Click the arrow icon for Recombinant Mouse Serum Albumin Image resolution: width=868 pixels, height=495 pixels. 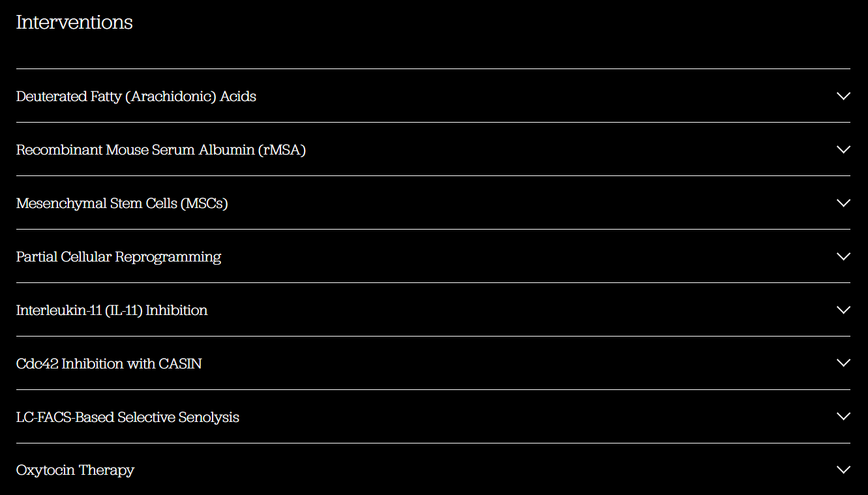click(x=843, y=149)
